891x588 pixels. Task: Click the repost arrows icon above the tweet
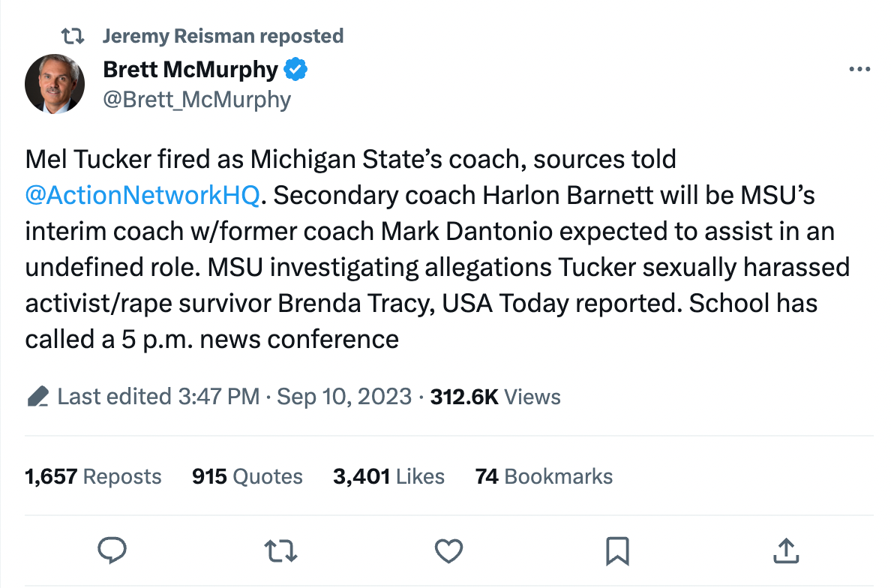click(x=73, y=36)
